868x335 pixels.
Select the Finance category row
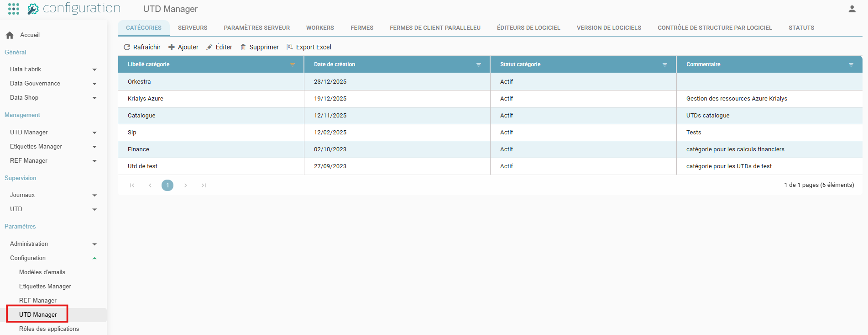pos(490,149)
